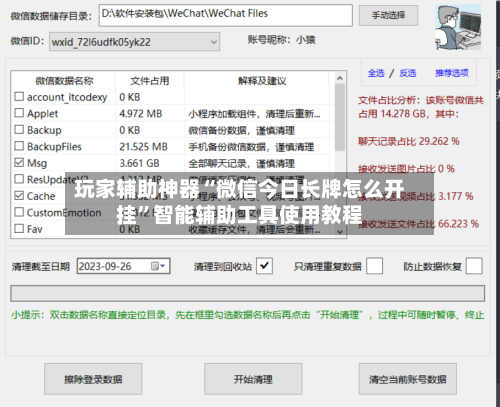Click the 聊天记录占比 29.262 % text
Viewport: 500px width, 407px height.
tap(409, 141)
